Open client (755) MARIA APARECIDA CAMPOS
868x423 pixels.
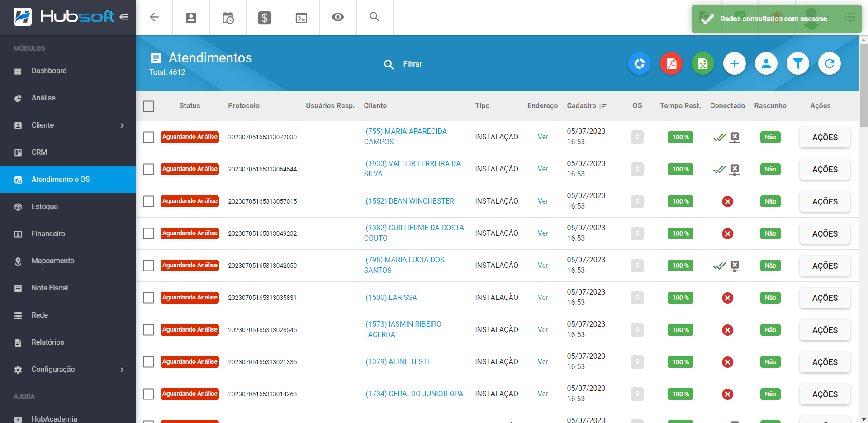pyautogui.click(x=405, y=137)
